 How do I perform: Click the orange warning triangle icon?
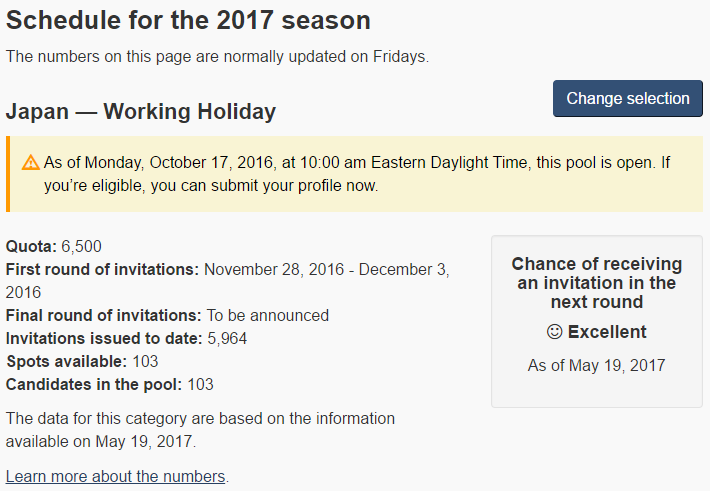coord(31,162)
